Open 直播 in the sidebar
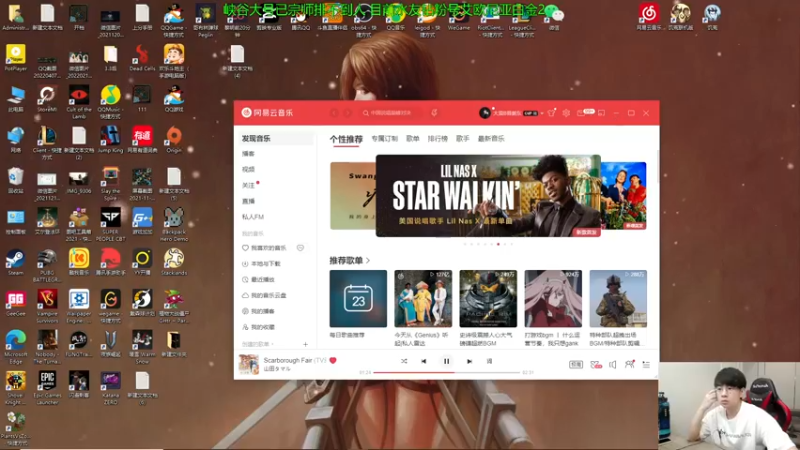The image size is (800, 450). pos(248,201)
